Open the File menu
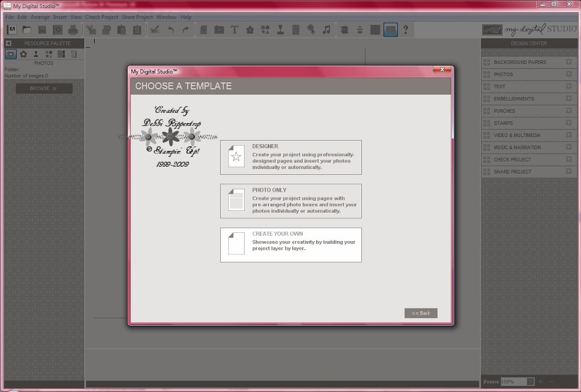 (9, 17)
